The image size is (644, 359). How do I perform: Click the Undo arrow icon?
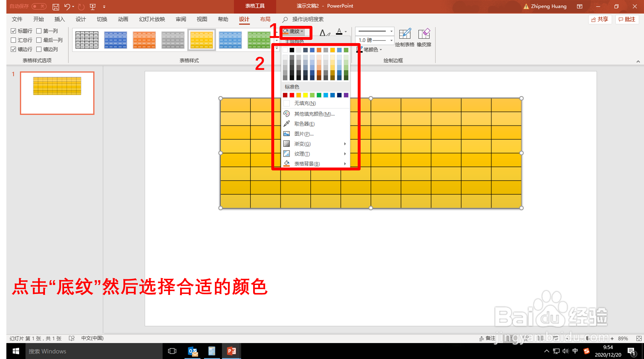tap(67, 6)
